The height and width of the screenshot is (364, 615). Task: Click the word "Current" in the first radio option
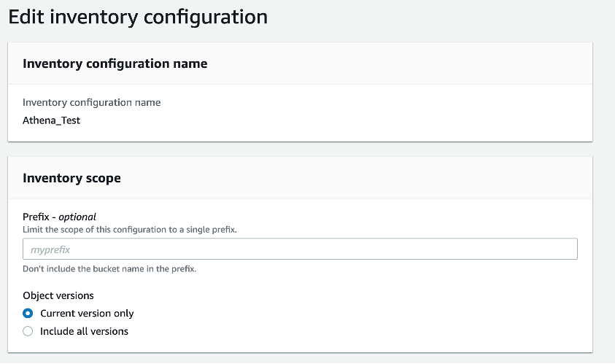point(58,314)
